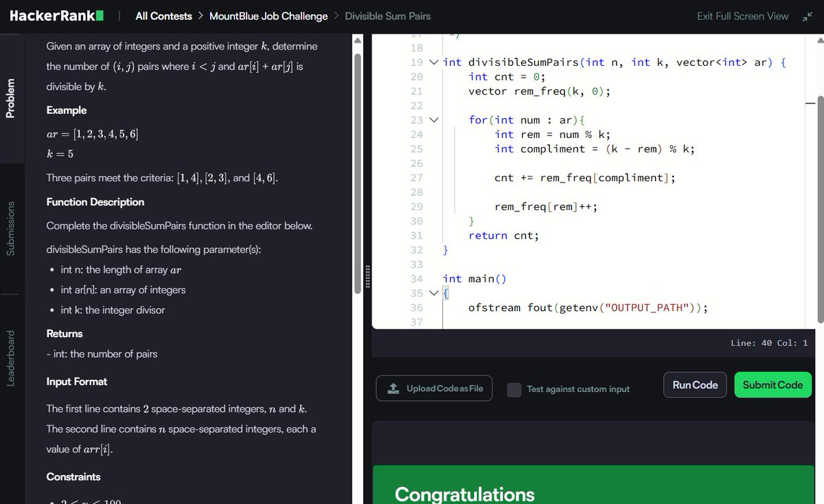Collapse the for loop fold arrow at line 23

(x=433, y=120)
